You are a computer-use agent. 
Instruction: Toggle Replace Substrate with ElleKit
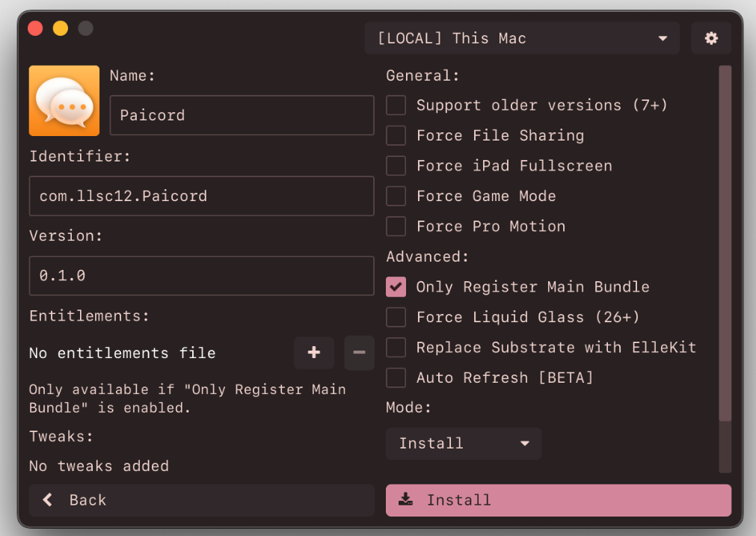tap(396, 348)
